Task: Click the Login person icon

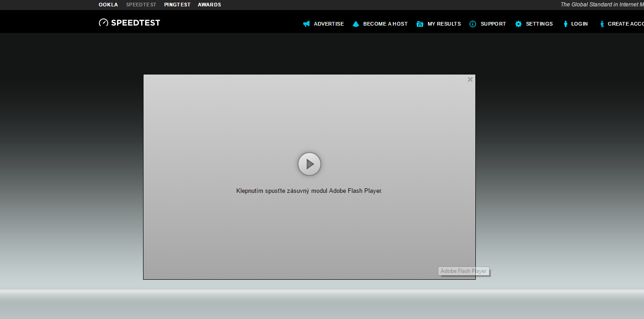Action: click(x=565, y=24)
